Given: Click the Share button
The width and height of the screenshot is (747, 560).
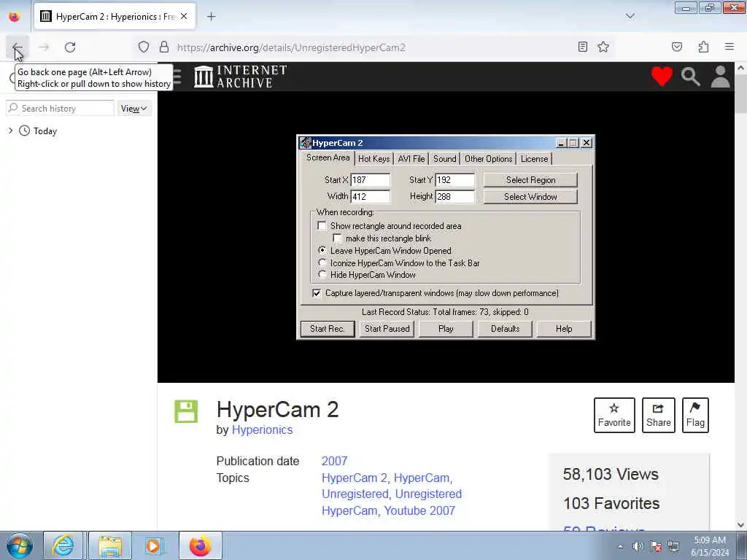Looking at the screenshot, I should (659, 415).
